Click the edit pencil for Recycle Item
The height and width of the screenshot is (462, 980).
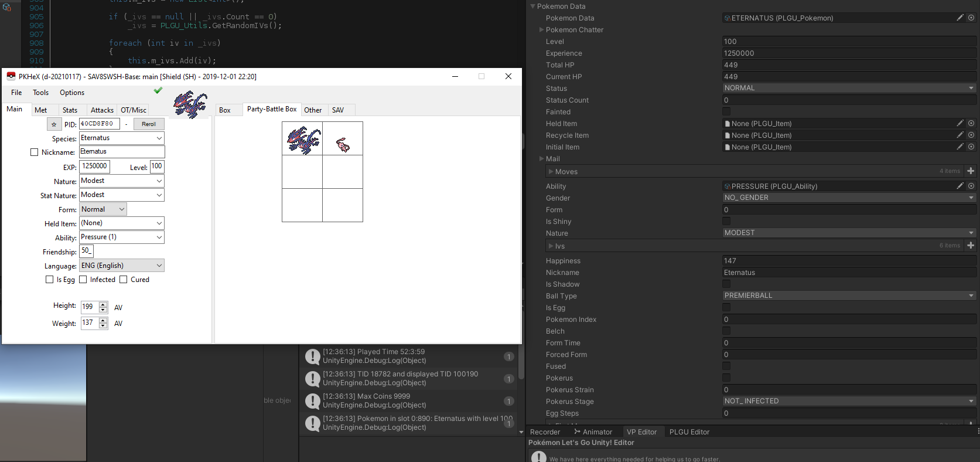(x=959, y=135)
